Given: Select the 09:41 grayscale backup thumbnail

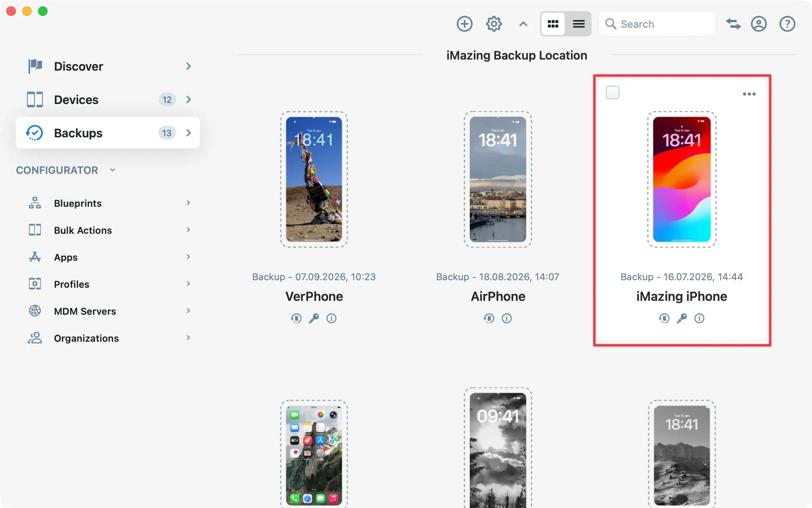Looking at the screenshot, I should coord(498,448).
